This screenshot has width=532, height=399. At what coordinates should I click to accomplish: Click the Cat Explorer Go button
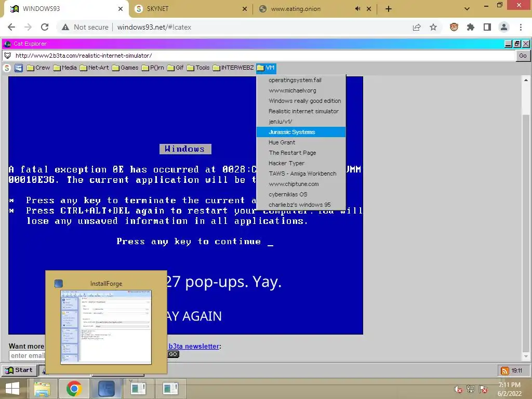coord(523,56)
